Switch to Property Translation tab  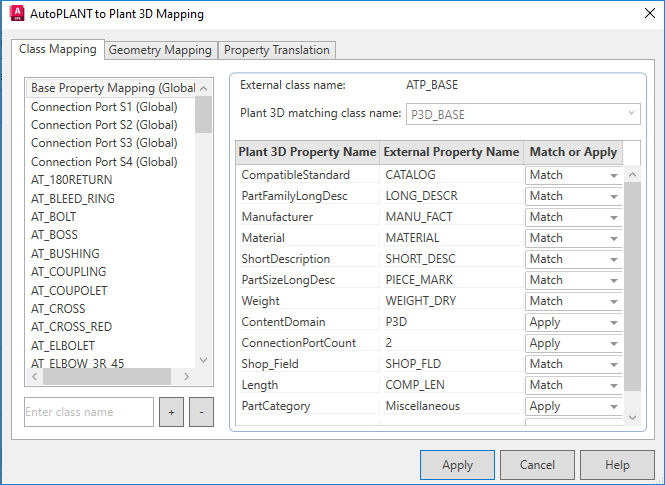277,50
